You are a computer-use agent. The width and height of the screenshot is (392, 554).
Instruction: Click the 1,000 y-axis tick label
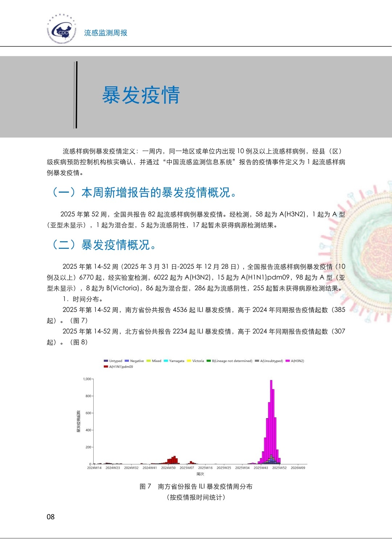click(87, 379)
